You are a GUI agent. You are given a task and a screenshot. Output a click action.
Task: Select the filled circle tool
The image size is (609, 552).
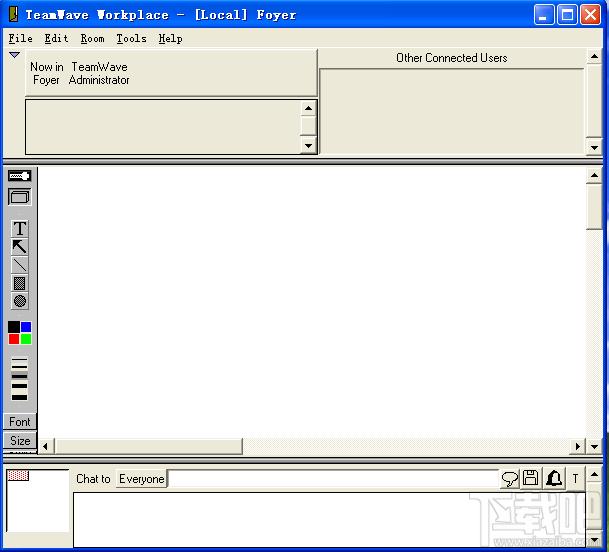[x=19, y=301]
